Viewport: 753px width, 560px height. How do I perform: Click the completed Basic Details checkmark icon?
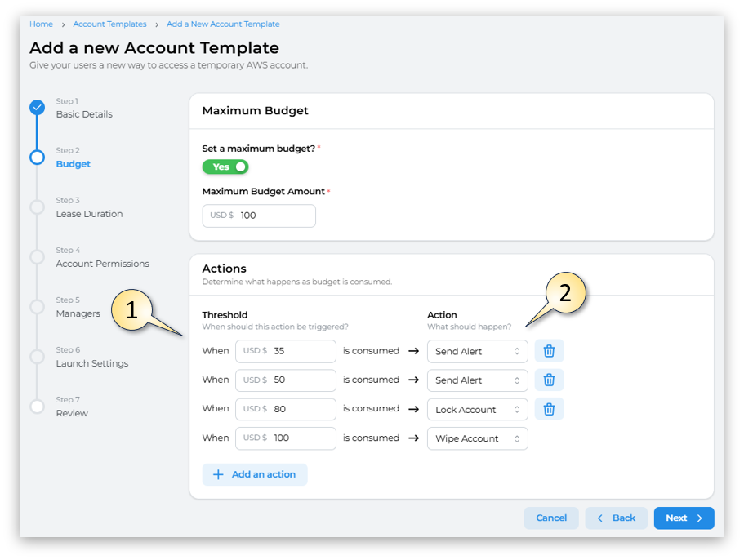coord(37,108)
